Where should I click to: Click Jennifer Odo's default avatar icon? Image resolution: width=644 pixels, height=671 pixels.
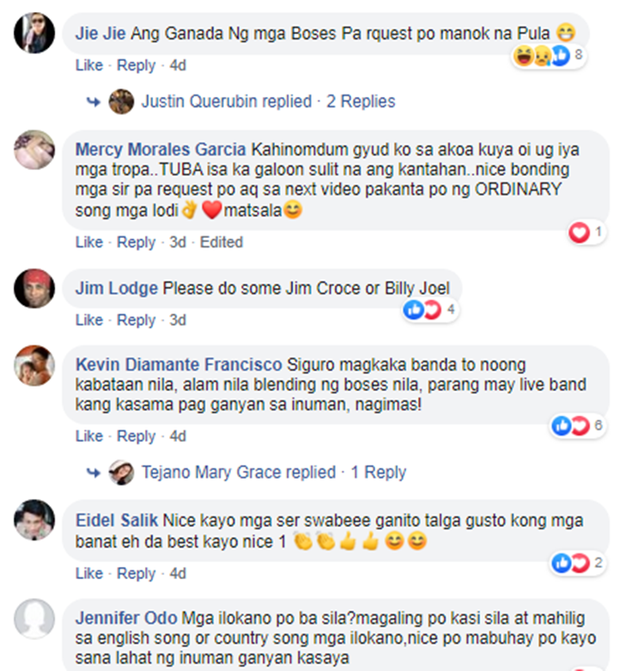tap(34, 619)
